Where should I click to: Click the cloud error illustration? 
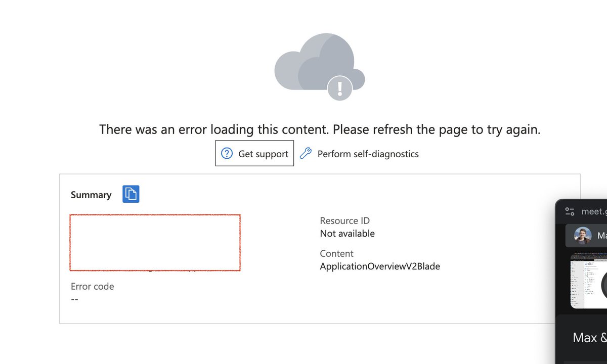pyautogui.click(x=320, y=67)
